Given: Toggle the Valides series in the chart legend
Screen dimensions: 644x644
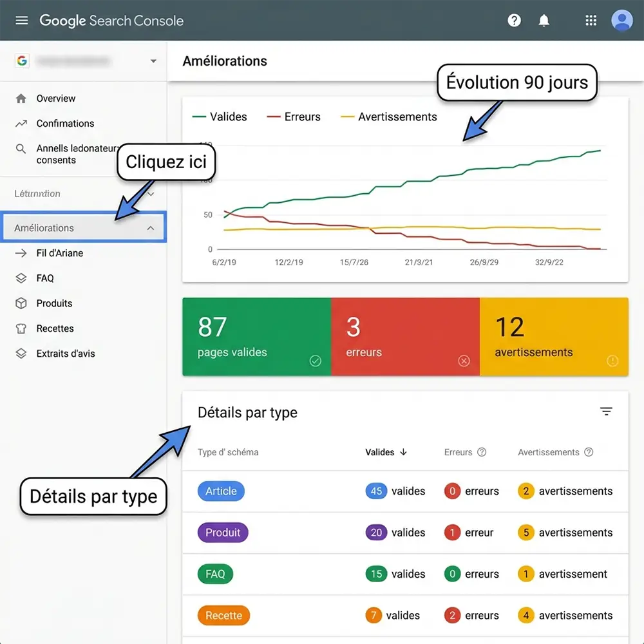Looking at the screenshot, I should 229,117.
